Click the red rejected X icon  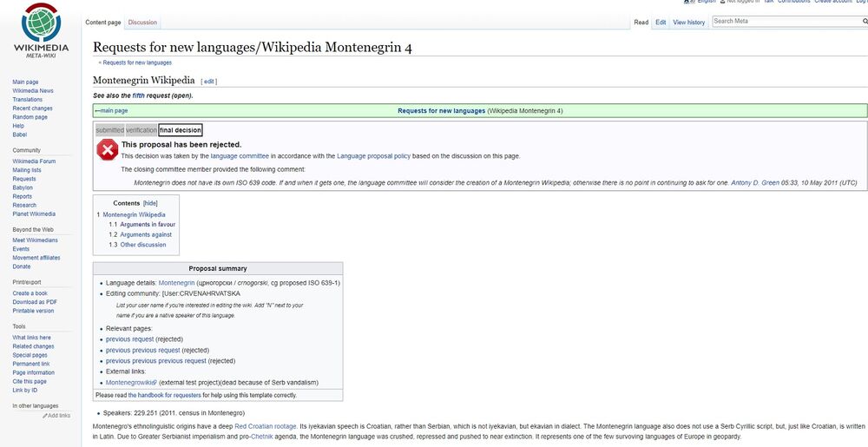point(107,150)
